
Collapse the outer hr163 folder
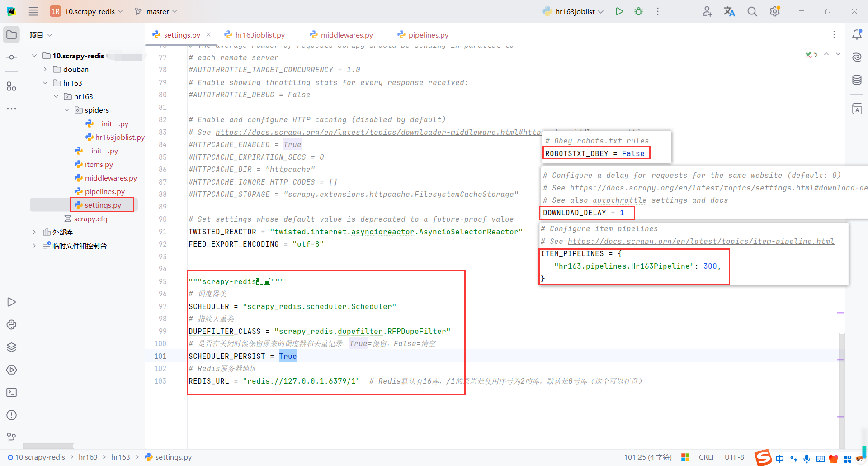click(45, 83)
